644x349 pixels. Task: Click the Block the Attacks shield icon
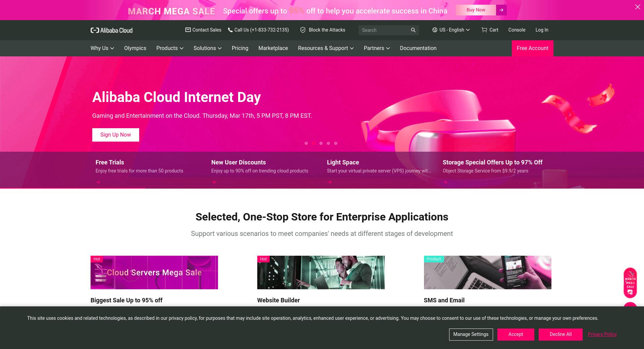click(x=303, y=30)
